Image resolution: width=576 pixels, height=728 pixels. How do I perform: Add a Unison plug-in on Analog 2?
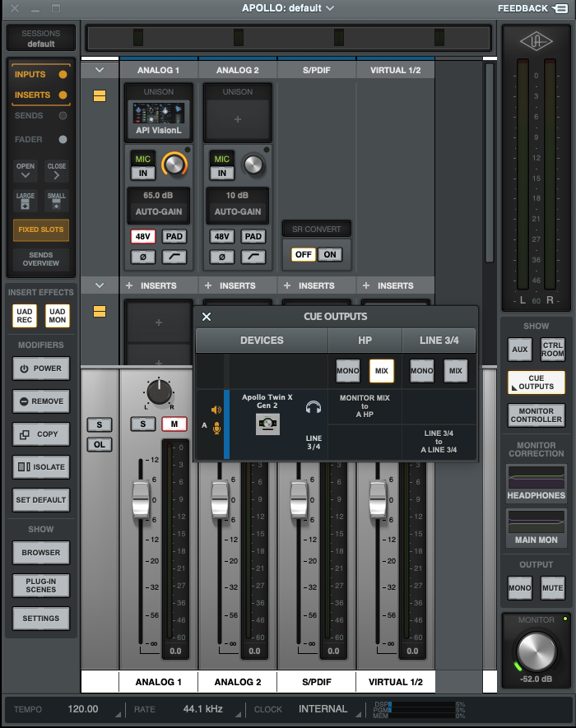point(237,119)
